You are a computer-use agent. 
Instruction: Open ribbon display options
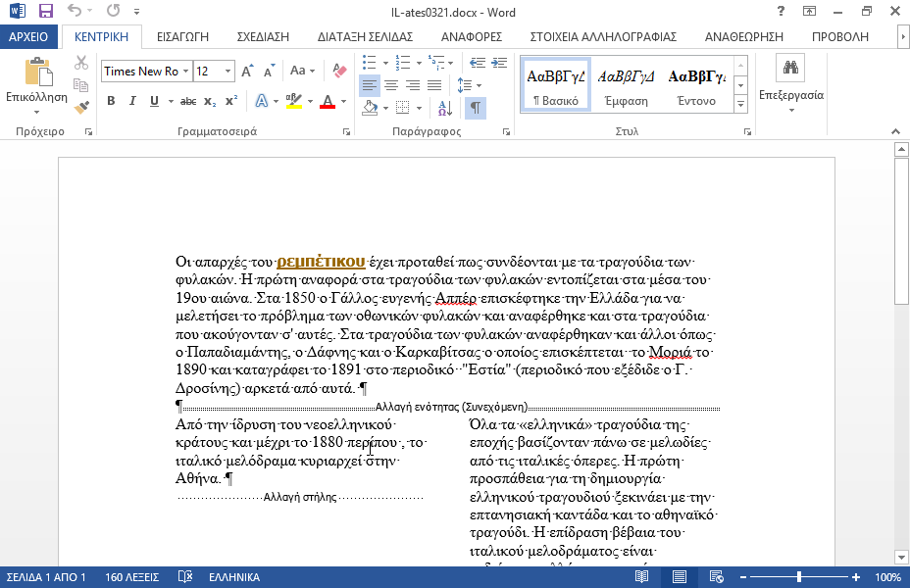(x=809, y=11)
